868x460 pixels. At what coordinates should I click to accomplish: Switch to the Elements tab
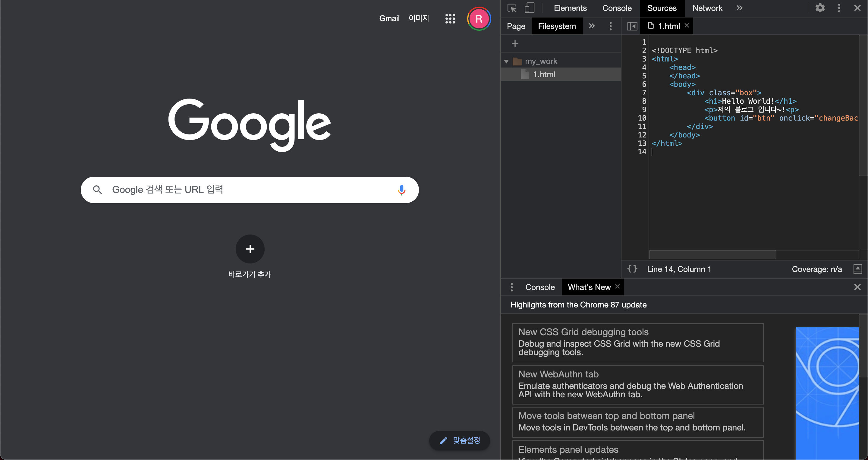pyautogui.click(x=570, y=8)
